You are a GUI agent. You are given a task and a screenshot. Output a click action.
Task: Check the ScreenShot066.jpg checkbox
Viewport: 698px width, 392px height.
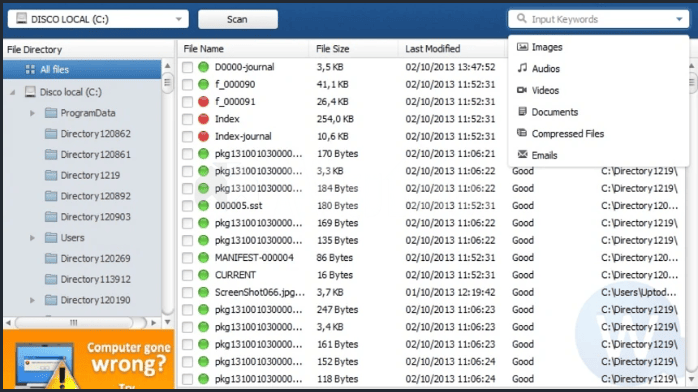click(187, 293)
